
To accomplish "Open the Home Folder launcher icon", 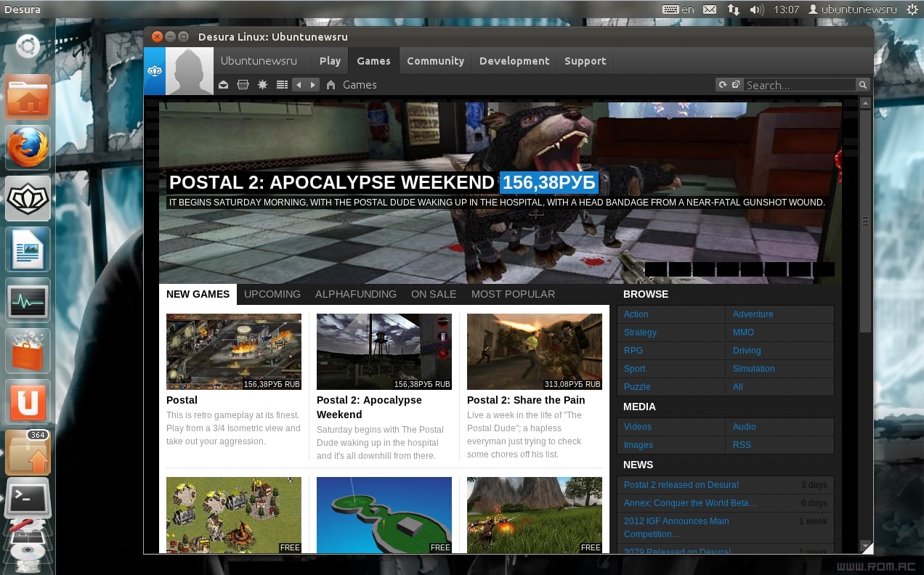I will tap(28, 97).
